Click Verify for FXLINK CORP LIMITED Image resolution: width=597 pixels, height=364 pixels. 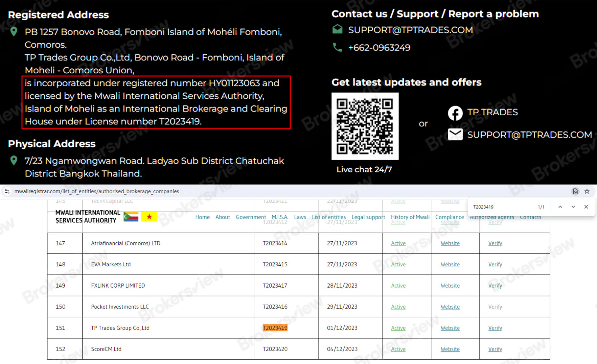coord(495,286)
